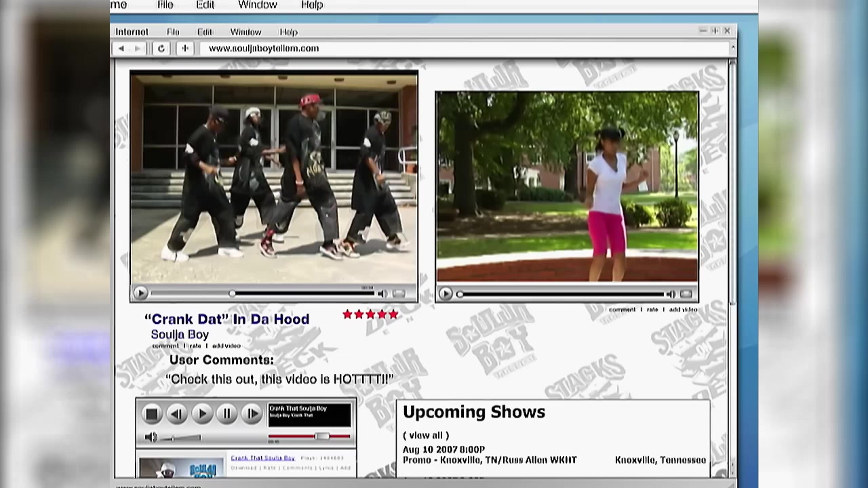The image size is (868, 488).
Task: Open the Crank That Soulja Boy link
Action: click(262, 458)
